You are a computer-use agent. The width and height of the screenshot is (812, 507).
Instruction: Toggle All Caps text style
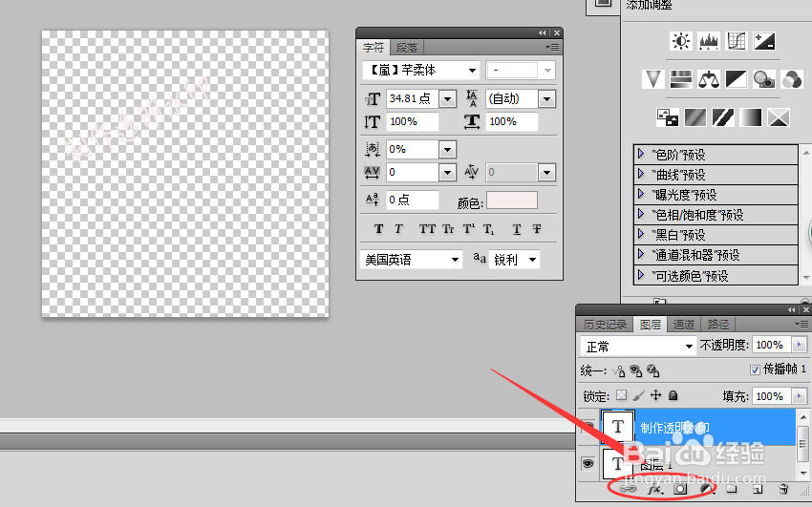click(x=427, y=228)
